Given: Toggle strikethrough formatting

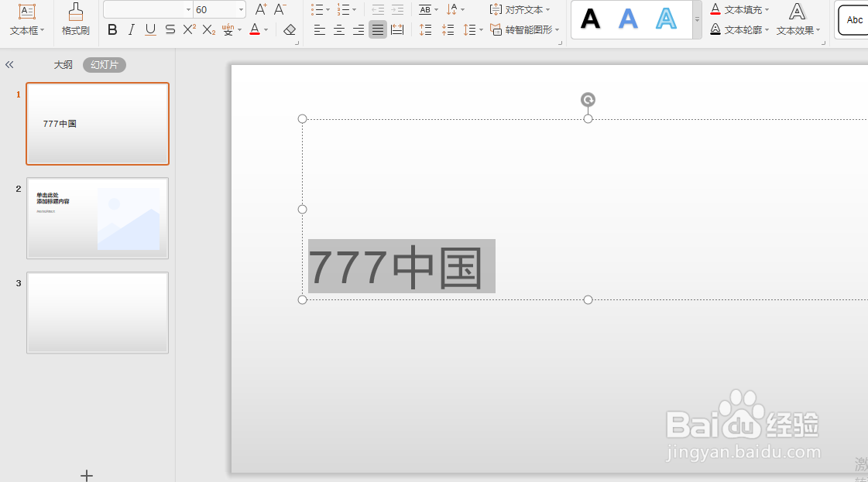Looking at the screenshot, I should tap(170, 29).
